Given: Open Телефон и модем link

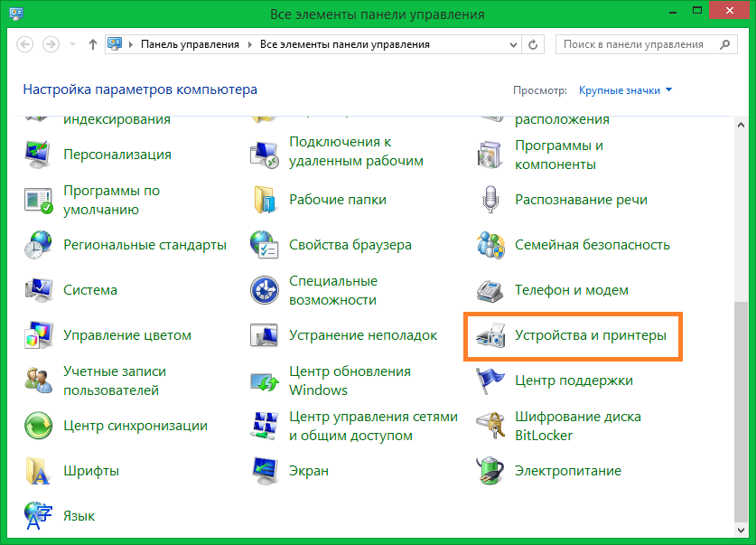Looking at the screenshot, I should point(571,290).
